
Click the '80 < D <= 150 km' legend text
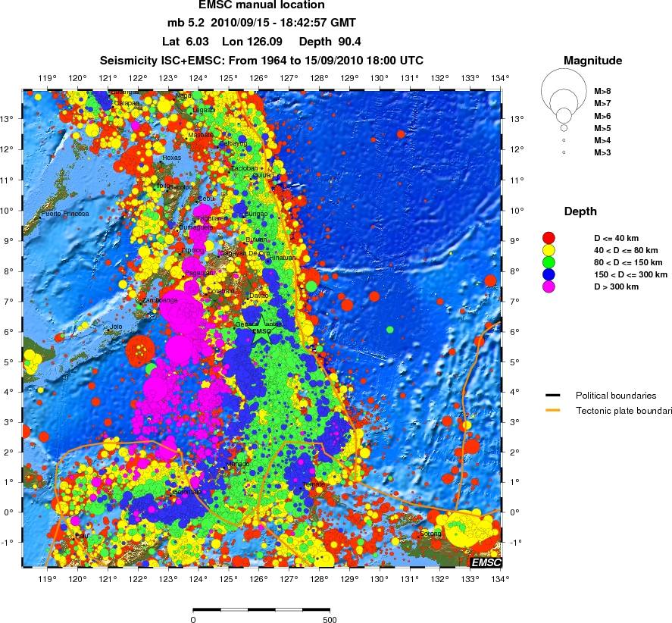(x=628, y=262)
